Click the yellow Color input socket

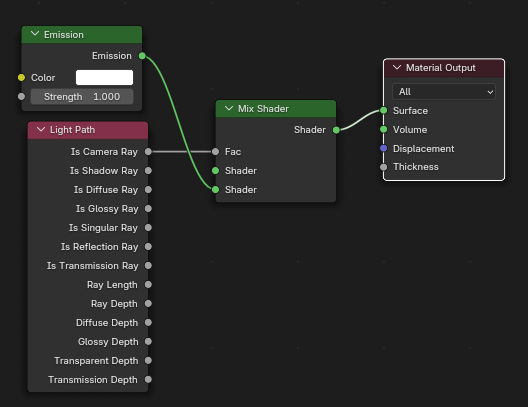[21, 78]
